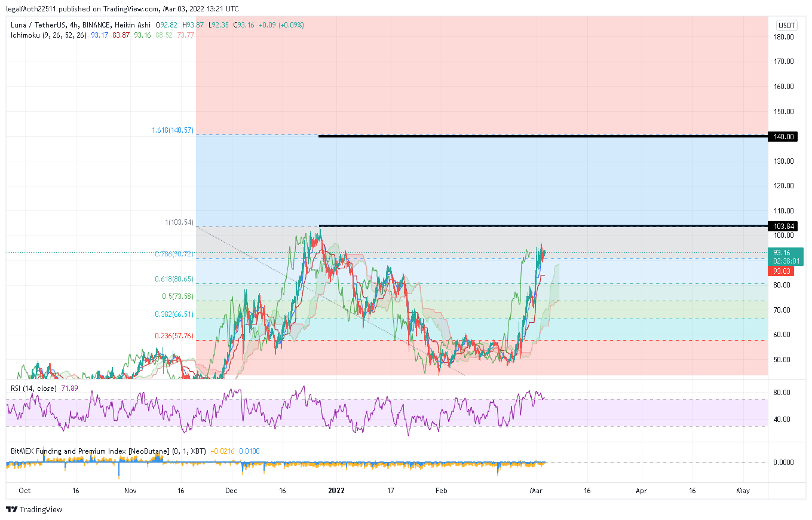Viewport: 812px width, 520px height.
Task: Select the 0.236(57.76) Fibonacci level label
Action: 174,336
